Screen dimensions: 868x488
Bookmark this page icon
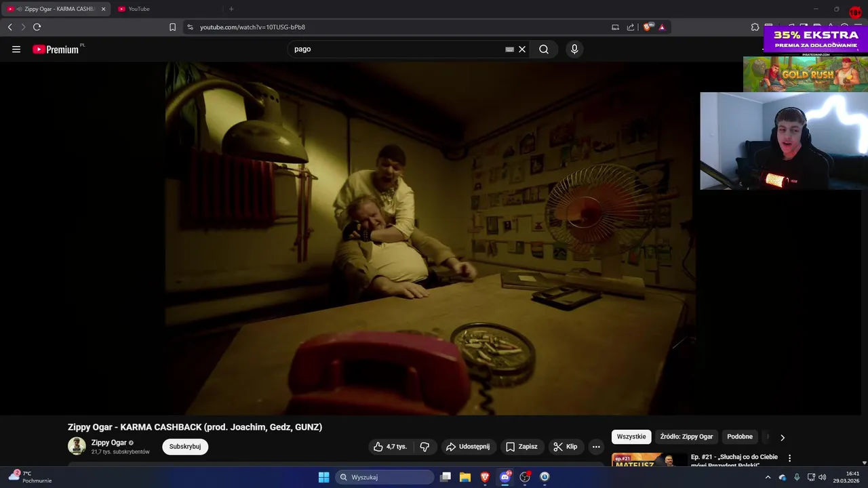(172, 27)
